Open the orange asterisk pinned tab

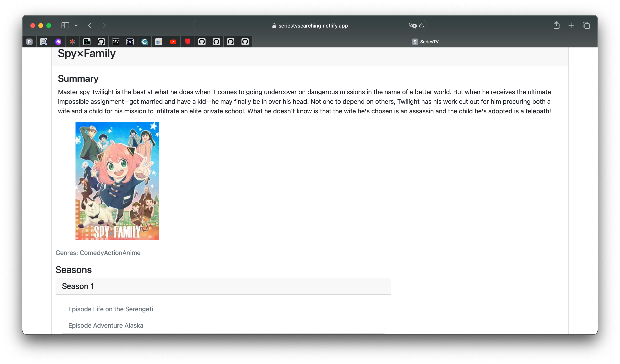72,42
